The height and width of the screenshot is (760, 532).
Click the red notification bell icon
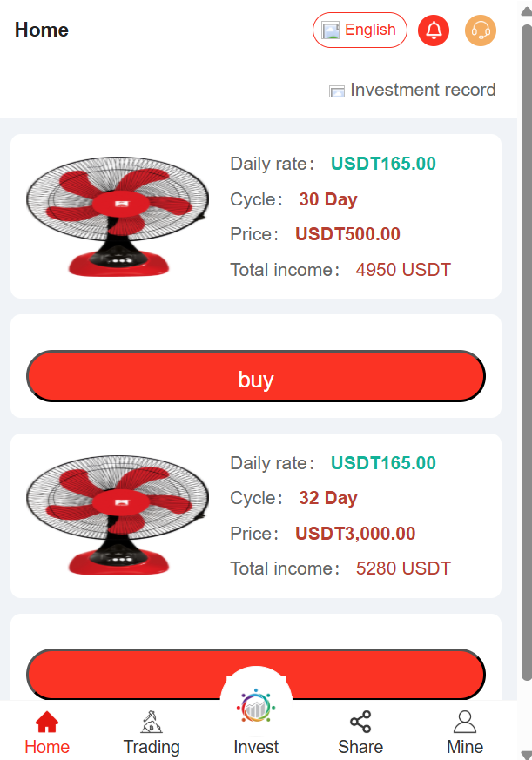tap(434, 30)
